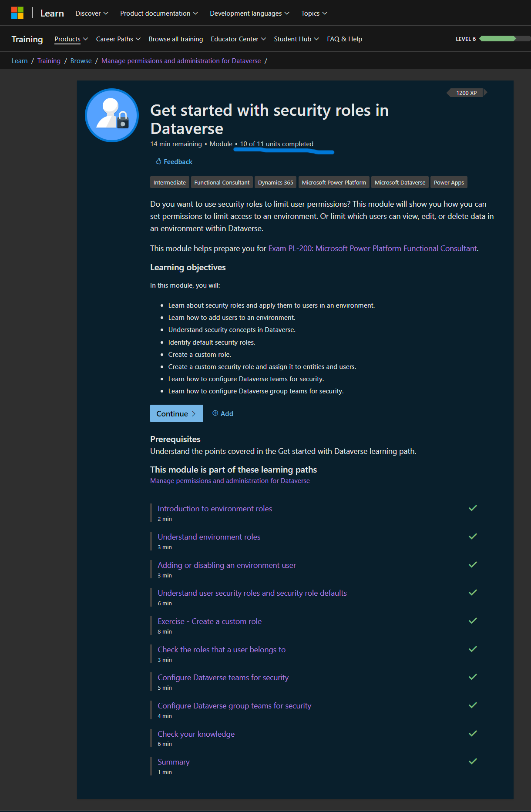The width and height of the screenshot is (531, 812).
Task: Click the Learn site title
Action: [x=52, y=13]
